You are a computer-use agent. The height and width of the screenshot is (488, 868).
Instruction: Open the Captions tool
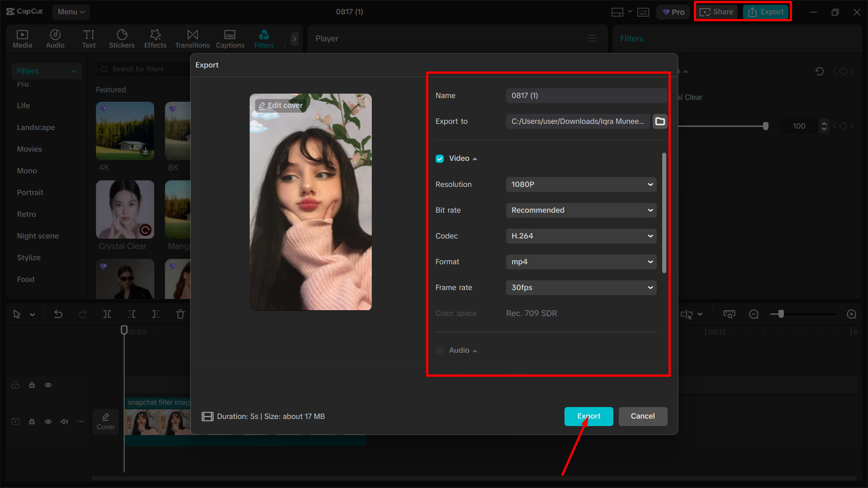click(230, 38)
